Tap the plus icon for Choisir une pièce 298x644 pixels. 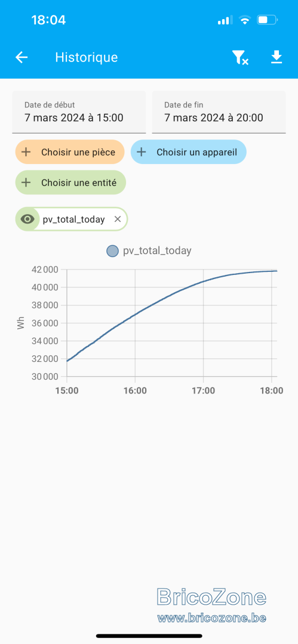(x=26, y=152)
